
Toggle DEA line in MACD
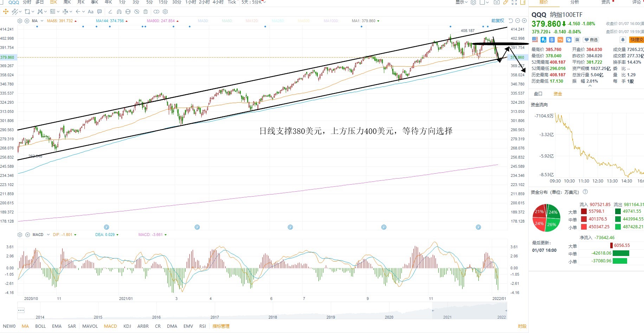(105, 235)
